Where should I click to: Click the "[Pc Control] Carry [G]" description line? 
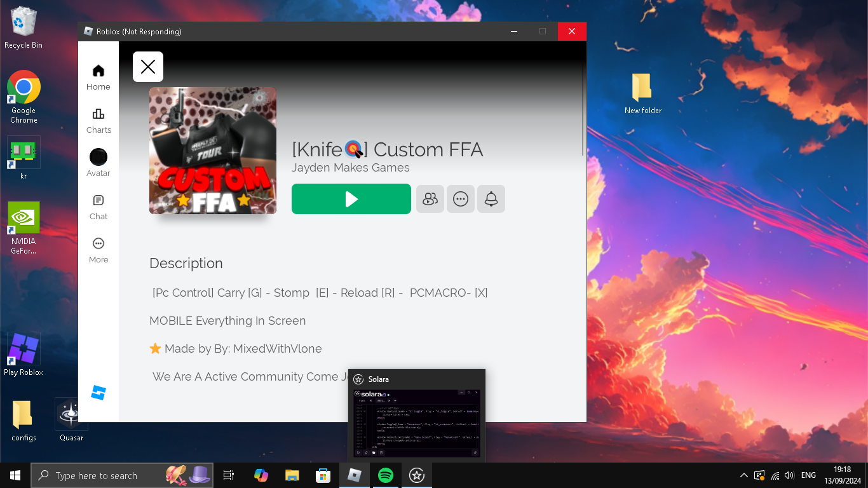pyautogui.click(x=320, y=293)
